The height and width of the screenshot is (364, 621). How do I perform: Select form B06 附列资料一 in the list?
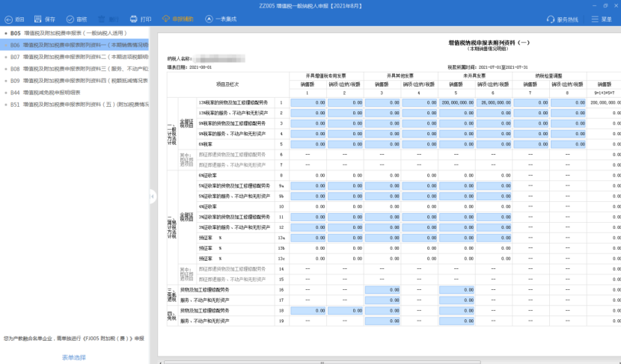tap(75, 45)
